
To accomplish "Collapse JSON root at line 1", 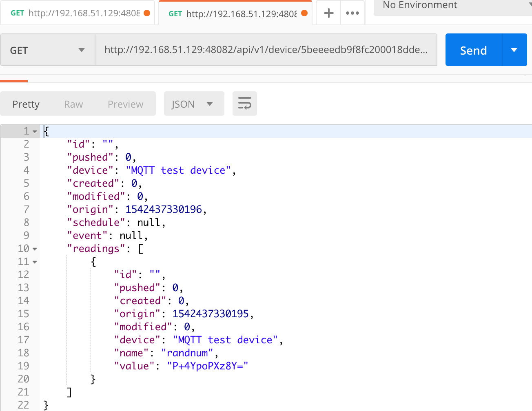I will pos(35,131).
